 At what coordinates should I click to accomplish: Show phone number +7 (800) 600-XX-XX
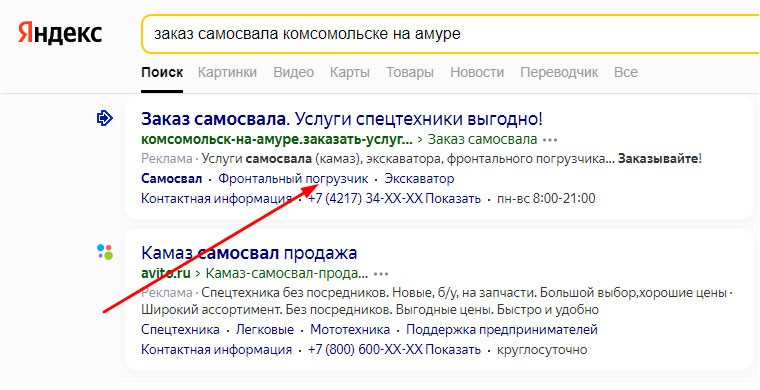395,350
